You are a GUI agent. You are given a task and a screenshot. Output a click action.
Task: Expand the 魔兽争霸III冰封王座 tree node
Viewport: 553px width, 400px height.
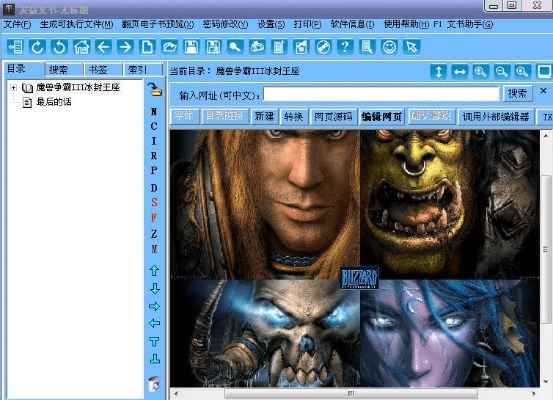click(x=13, y=87)
